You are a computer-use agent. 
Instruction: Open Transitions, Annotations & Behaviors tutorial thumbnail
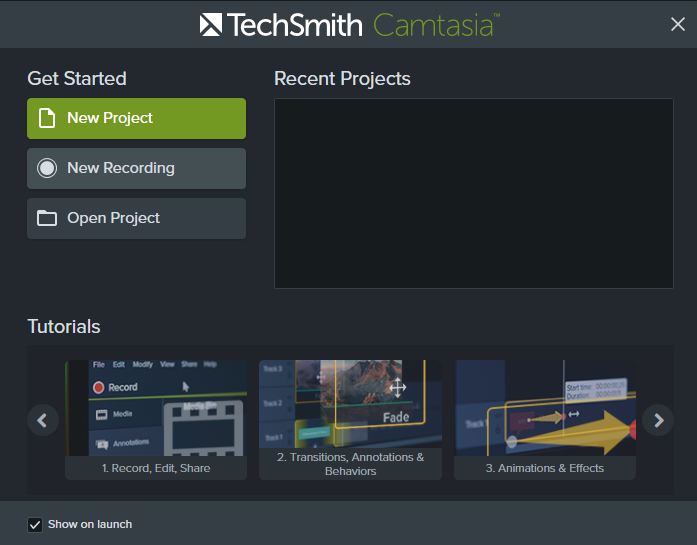(350, 404)
